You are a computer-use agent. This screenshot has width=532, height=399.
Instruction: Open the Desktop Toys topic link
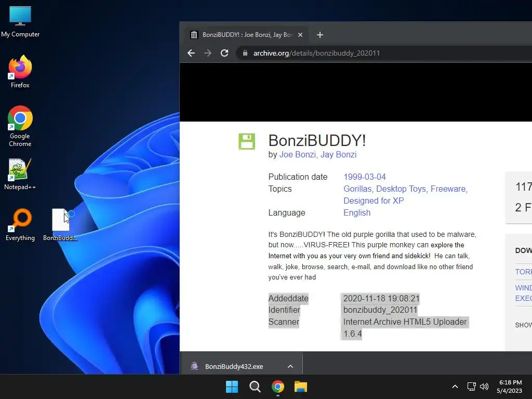402,189
